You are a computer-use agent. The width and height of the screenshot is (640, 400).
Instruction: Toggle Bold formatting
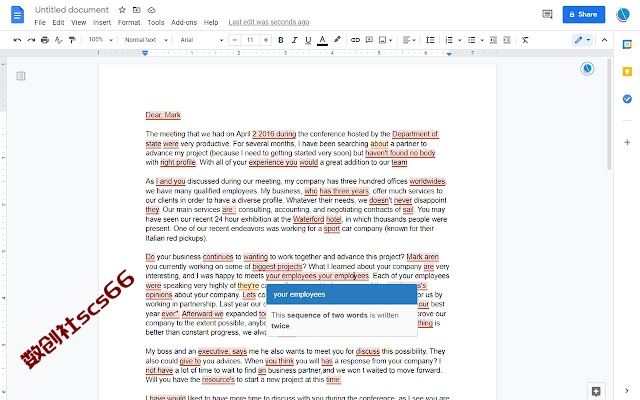pos(280,40)
